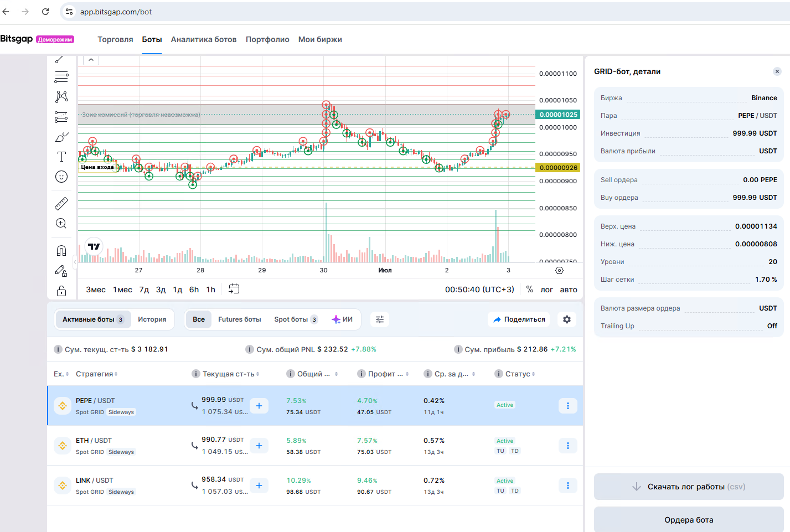Toggle logarithmic scale лог
This screenshot has width=790, height=532.
pyautogui.click(x=547, y=290)
